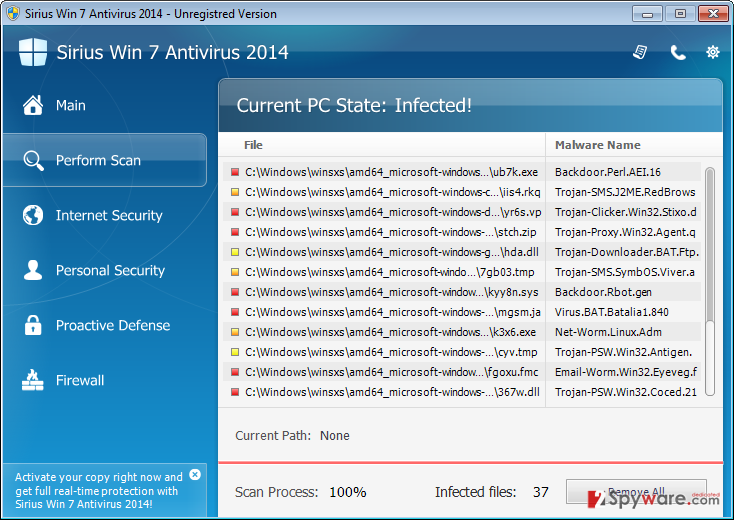Viewport: 734px width, 520px height.
Task: Click the Trojan-Clicker.Win32.Stixo.d malware name
Action: tap(625, 212)
